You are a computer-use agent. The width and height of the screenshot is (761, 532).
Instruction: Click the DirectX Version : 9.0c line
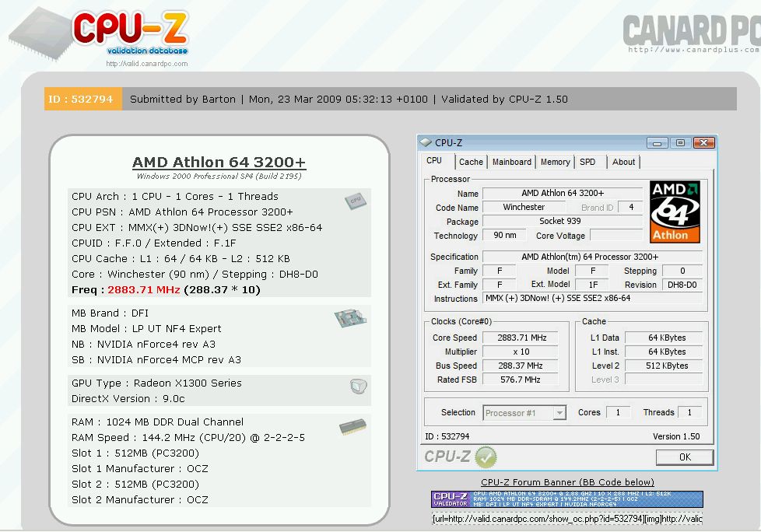pos(128,399)
